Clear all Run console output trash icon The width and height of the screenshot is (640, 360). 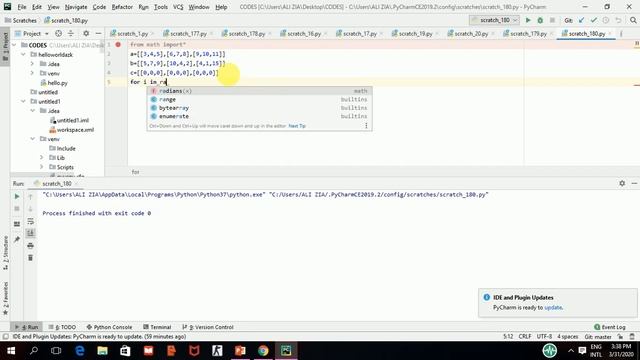[x=31, y=258]
